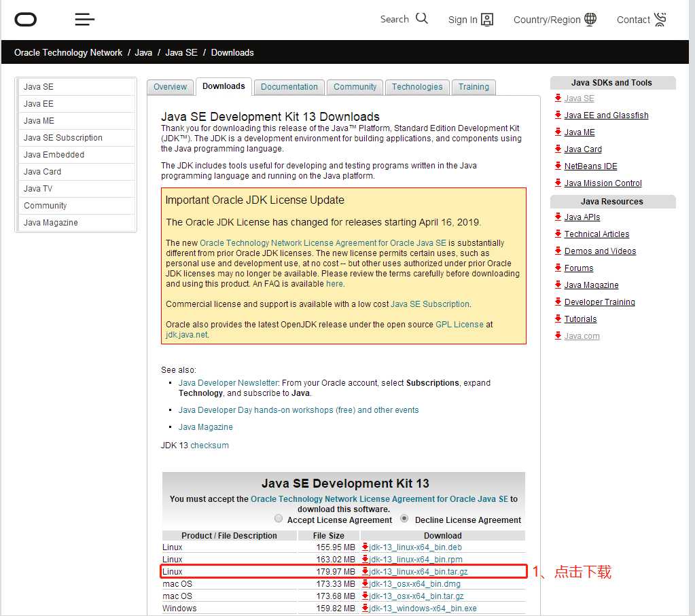Open the FAQ 'here' link
695x616 pixels.
(x=335, y=284)
